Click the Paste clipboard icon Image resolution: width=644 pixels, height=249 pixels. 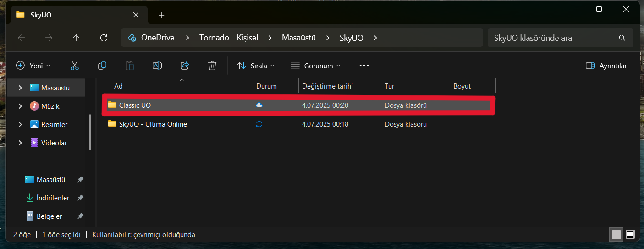coord(130,66)
